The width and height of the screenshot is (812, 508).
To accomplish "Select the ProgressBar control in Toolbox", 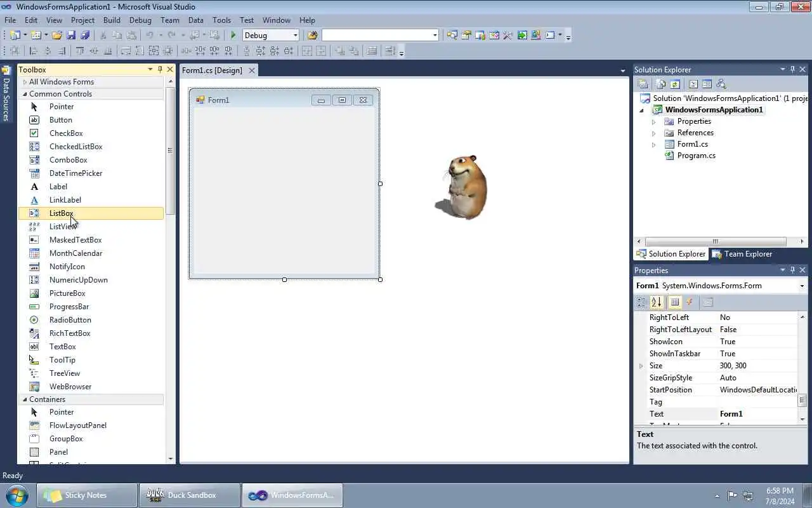I will [91, 307].
